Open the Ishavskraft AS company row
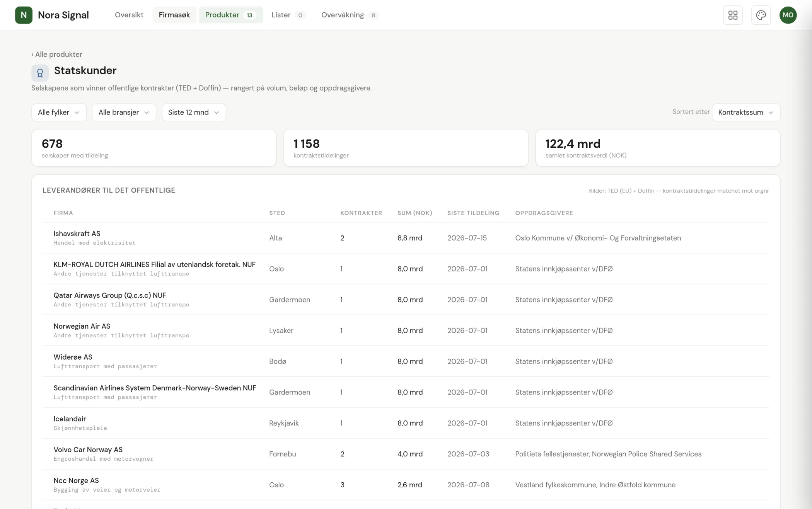 [406, 238]
